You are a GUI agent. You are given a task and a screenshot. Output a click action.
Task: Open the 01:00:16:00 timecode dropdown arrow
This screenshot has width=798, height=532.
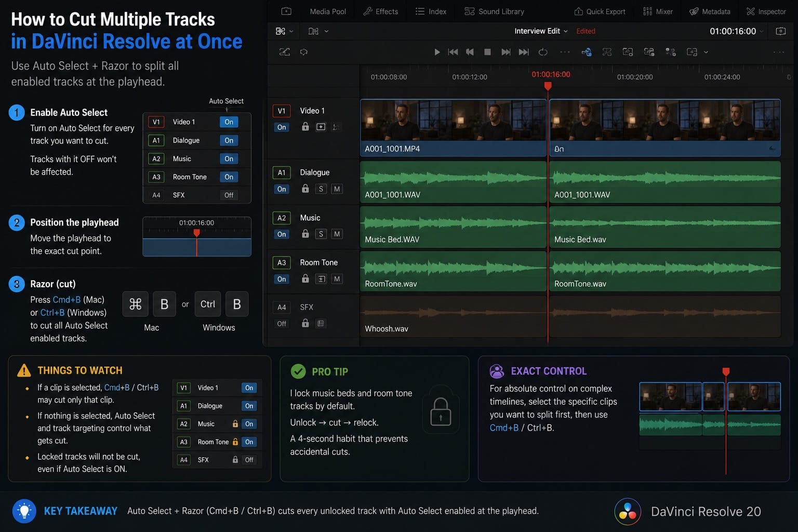tap(762, 31)
